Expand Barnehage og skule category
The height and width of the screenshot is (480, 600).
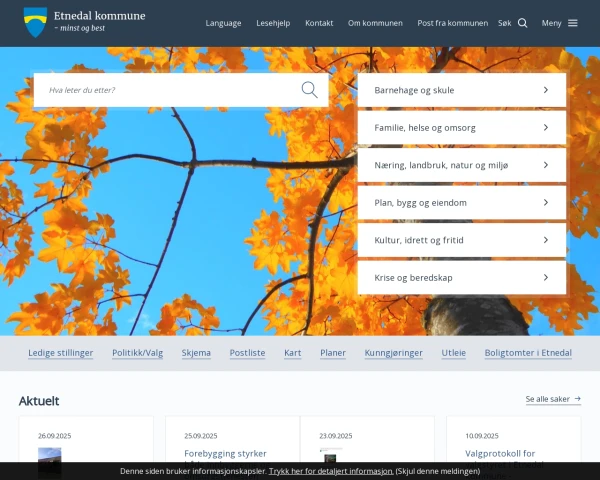pyautogui.click(x=461, y=90)
